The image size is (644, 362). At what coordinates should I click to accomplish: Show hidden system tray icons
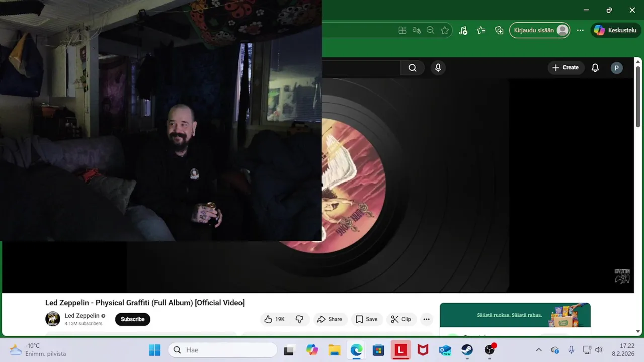point(539,350)
